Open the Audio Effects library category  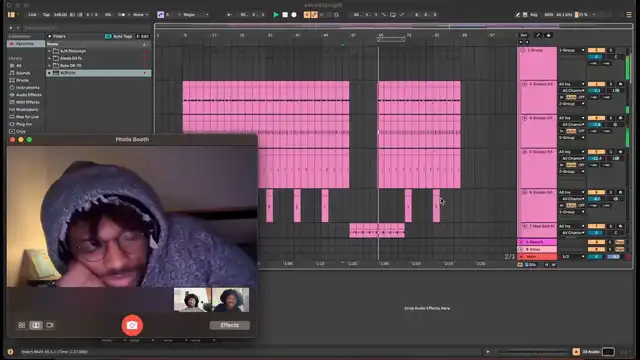point(28,95)
